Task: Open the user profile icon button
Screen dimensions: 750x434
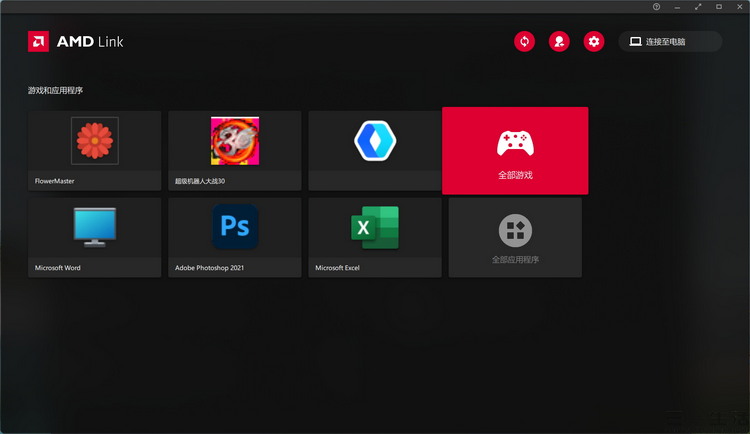Action: [x=559, y=41]
